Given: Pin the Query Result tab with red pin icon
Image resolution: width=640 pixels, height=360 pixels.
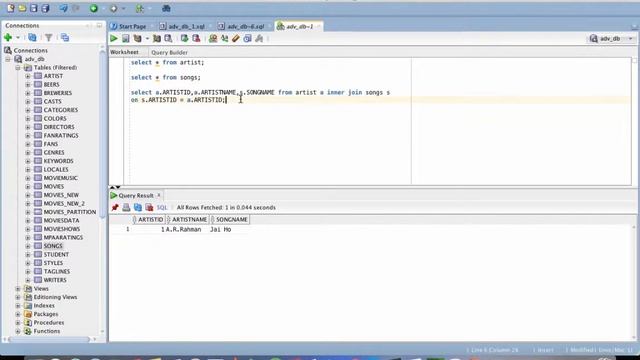Looking at the screenshot, I should (x=115, y=207).
